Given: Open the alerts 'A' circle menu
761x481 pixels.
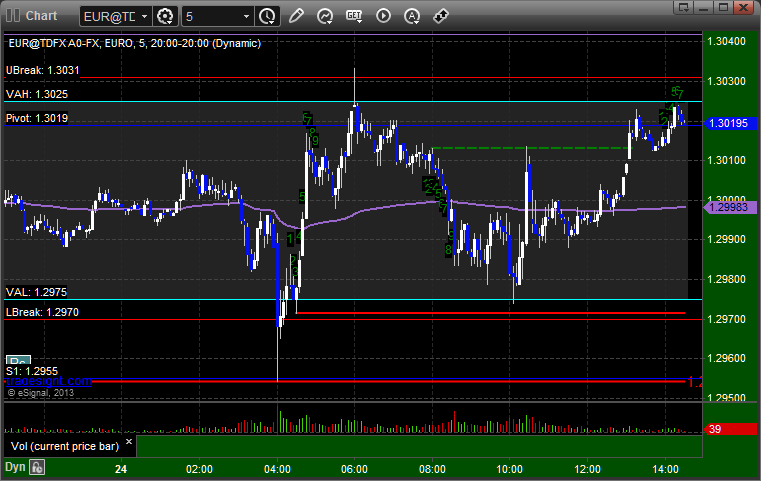Looking at the screenshot, I should pos(412,16).
